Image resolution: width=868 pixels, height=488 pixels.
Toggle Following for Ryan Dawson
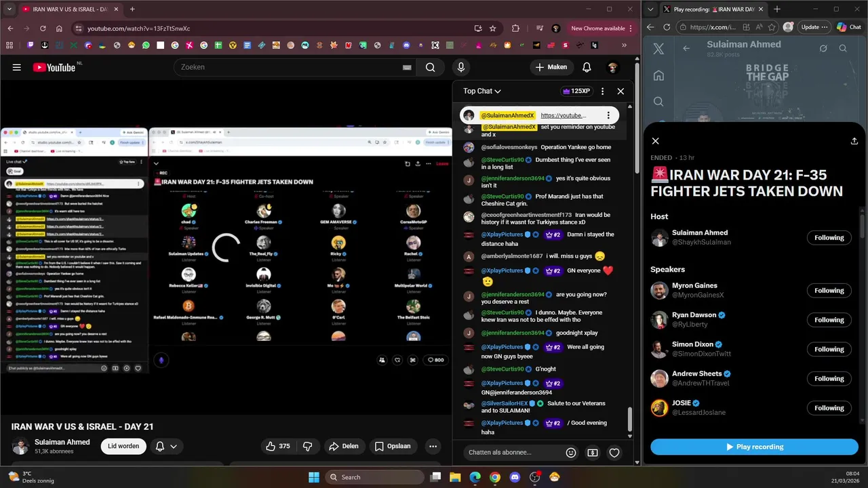coord(829,320)
